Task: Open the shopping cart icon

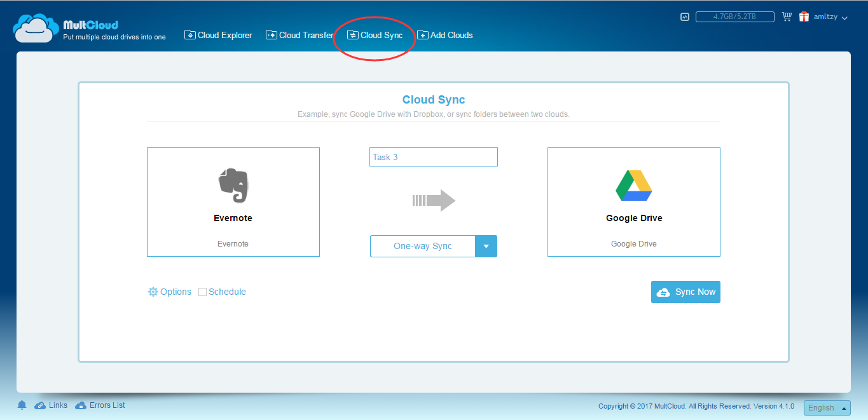Action: [787, 17]
